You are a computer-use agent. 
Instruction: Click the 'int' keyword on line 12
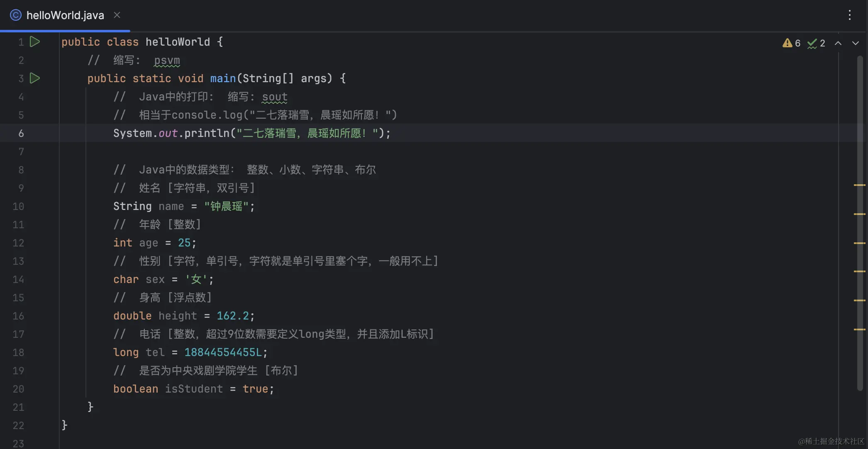pyautogui.click(x=123, y=243)
